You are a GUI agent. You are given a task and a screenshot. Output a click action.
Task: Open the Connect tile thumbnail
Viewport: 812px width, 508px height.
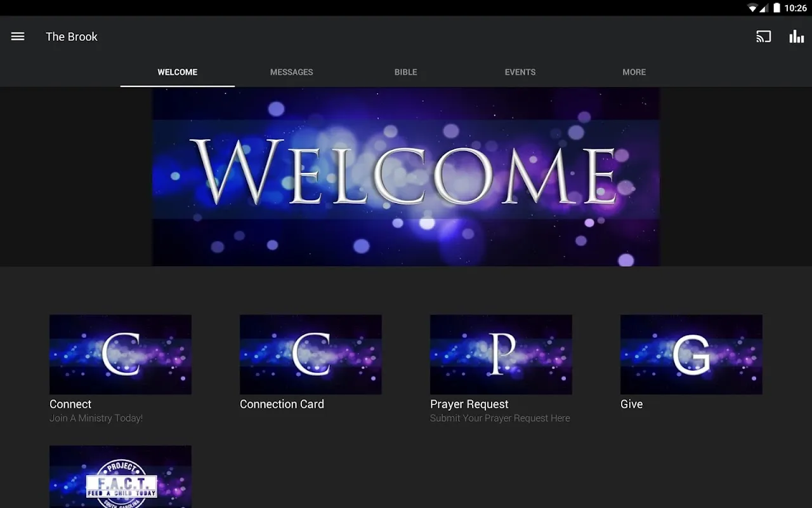tap(121, 354)
